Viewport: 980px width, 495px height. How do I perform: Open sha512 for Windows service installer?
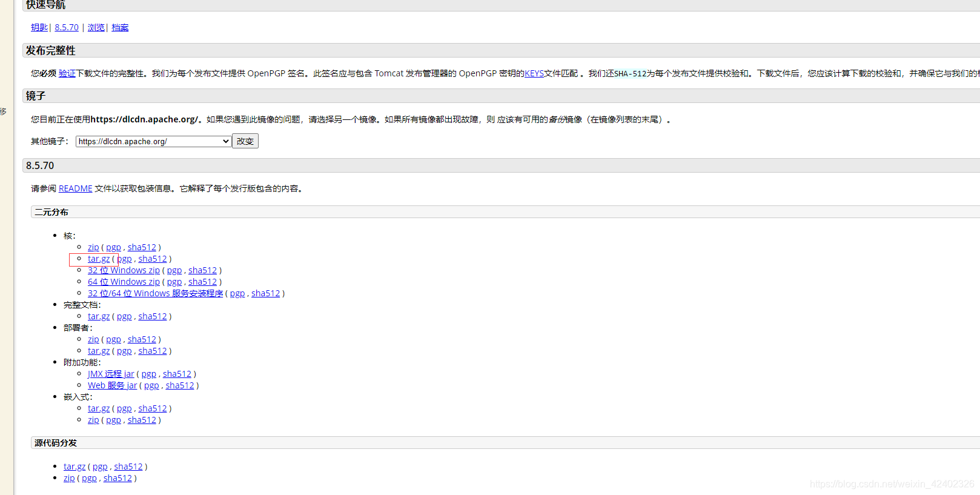click(266, 293)
